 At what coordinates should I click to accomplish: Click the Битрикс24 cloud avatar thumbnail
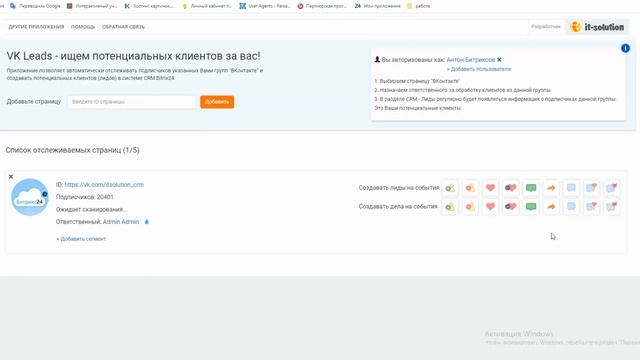click(29, 197)
